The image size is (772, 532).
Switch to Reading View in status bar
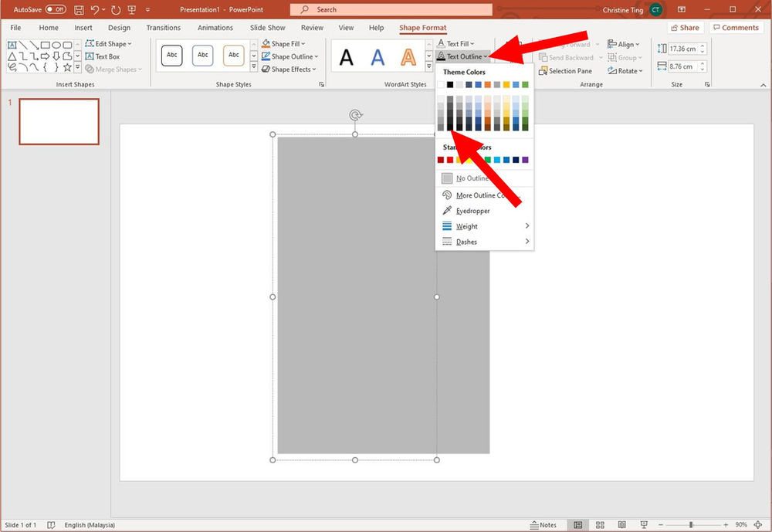(621, 524)
